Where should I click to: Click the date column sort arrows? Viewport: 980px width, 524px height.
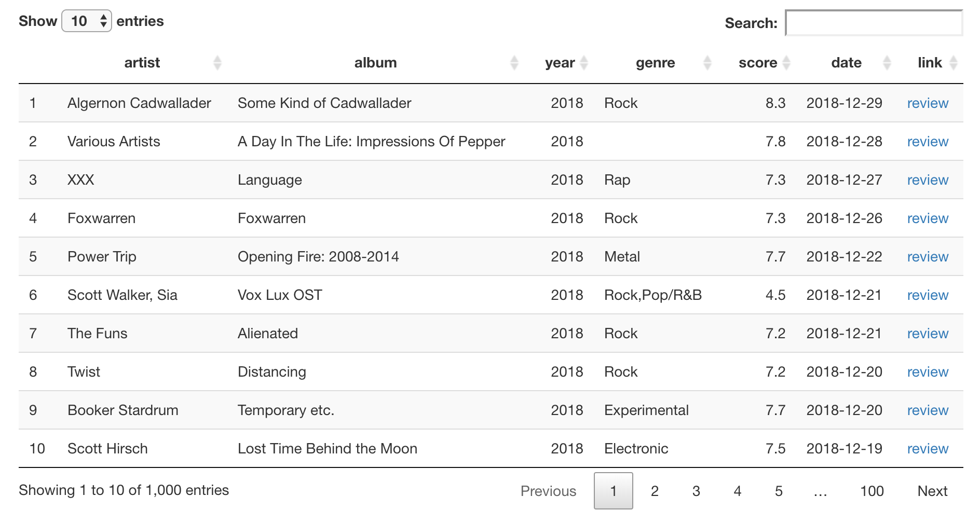[887, 63]
